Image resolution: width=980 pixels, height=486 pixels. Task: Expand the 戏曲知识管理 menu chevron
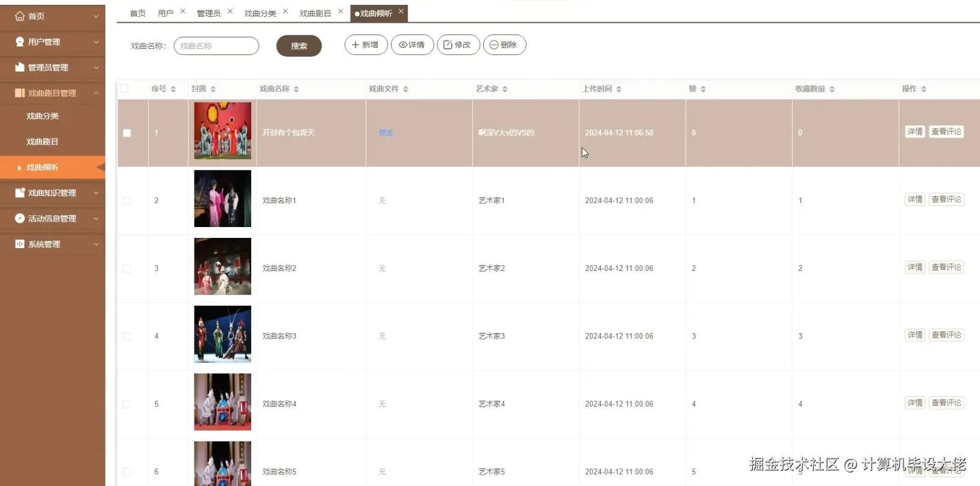tap(96, 193)
